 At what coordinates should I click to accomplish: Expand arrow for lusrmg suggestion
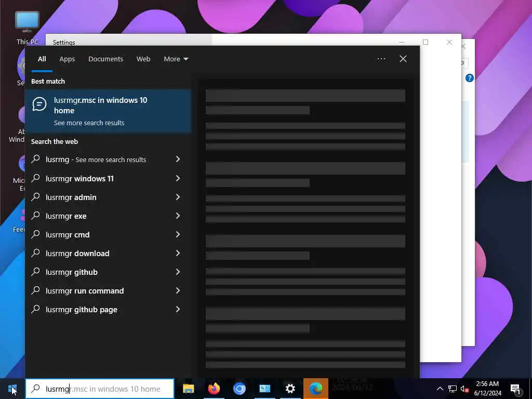point(178,159)
